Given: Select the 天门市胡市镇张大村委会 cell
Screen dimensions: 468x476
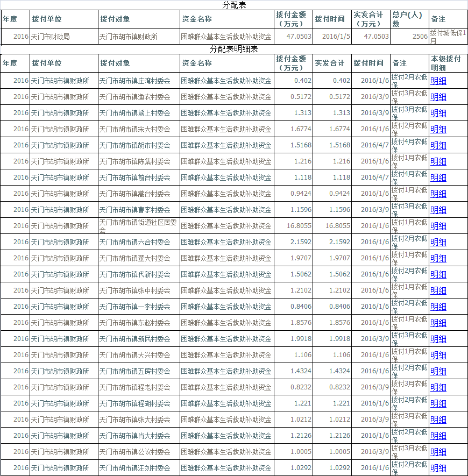Looking at the screenshot, I should pos(139,420).
